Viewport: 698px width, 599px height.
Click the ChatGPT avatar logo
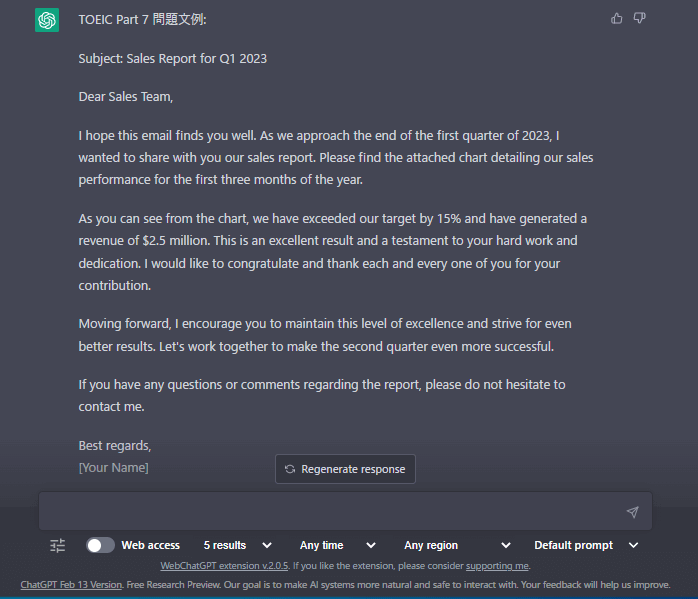point(47,20)
